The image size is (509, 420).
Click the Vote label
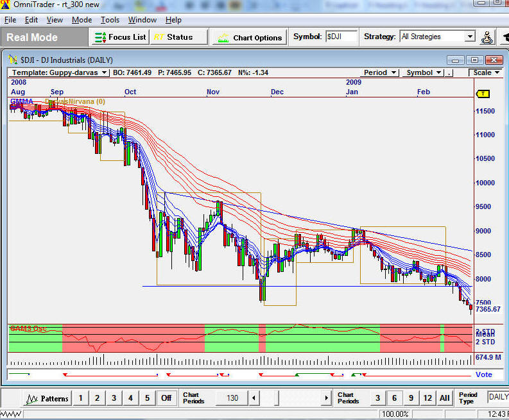click(x=484, y=374)
